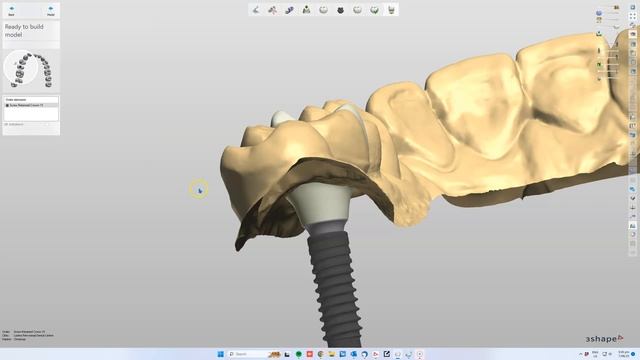640x360 pixels.
Task: Click the four-arrows fullscreen icon on right toolbar
Action: pos(633,16)
